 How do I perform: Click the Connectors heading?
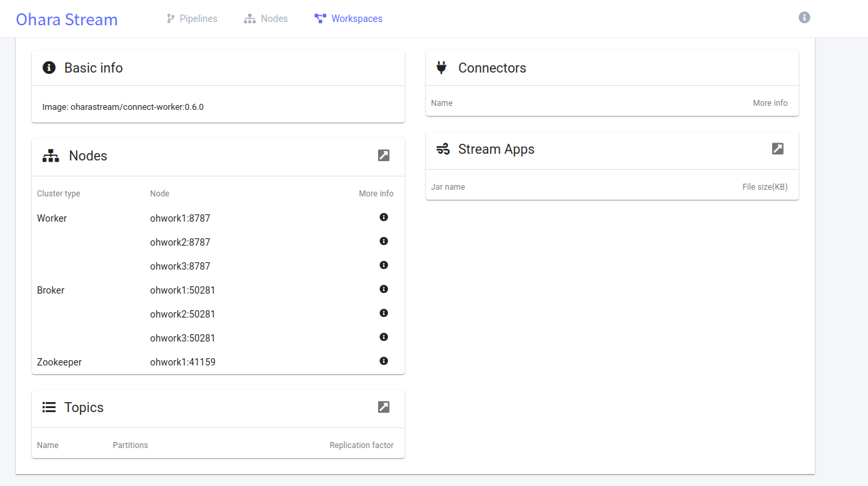(492, 68)
